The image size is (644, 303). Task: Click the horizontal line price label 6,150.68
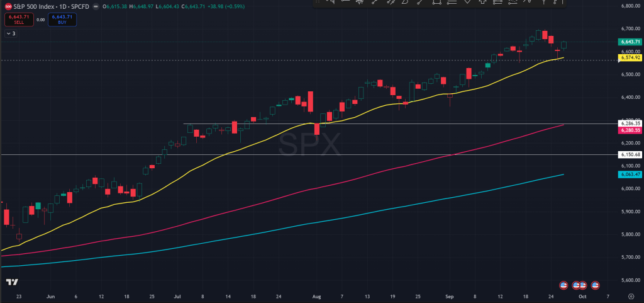click(x=630, y=154)
